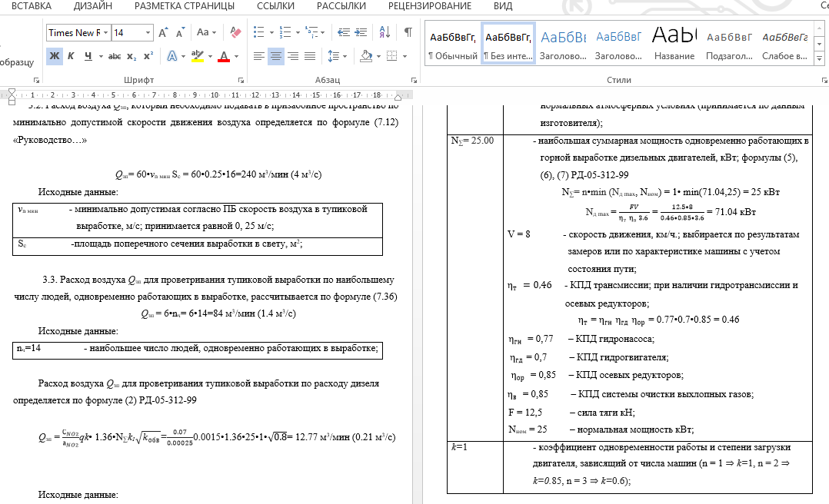The width and height of the screenshot is (829, 504).
Task: Click the right indent ruler marker
Action: click(x=398, y=98)
